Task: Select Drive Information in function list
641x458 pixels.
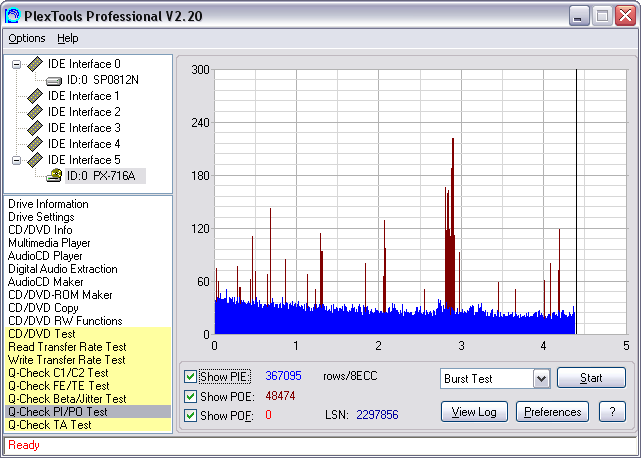Action: (x=48, y=204)
